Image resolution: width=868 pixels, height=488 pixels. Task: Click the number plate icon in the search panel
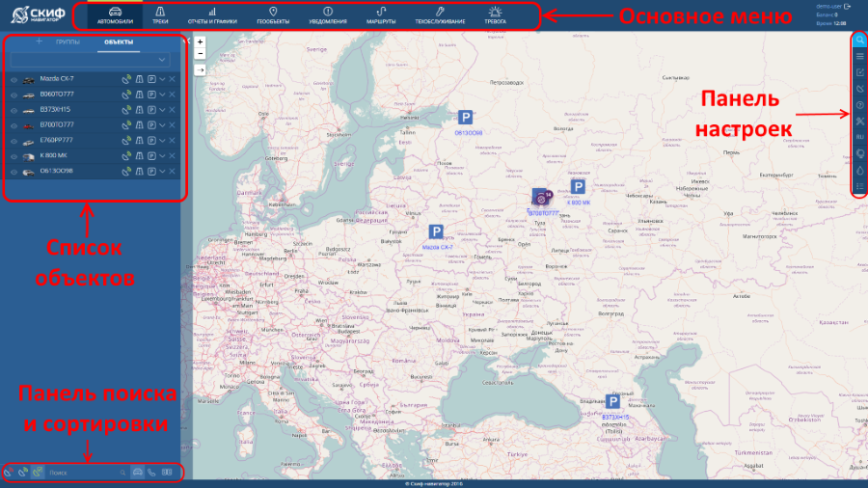[167, 473]
